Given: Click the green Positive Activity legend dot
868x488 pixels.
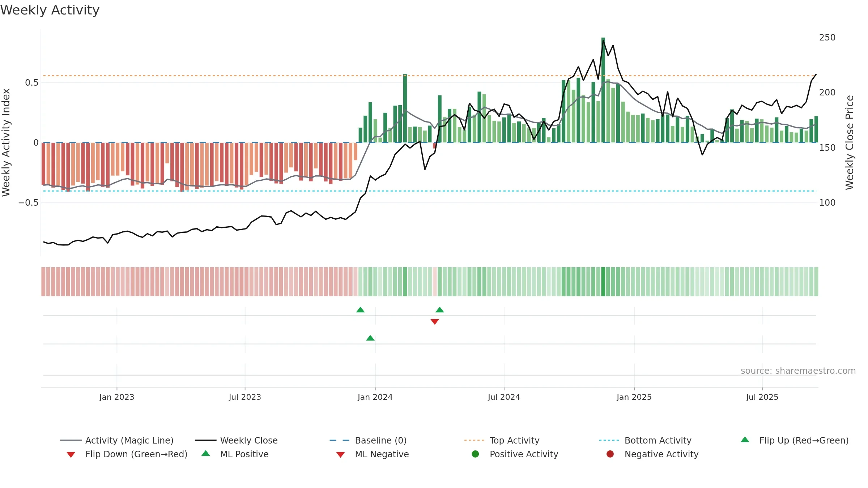Looking at the screenshot, I should (x=475, y=454).
